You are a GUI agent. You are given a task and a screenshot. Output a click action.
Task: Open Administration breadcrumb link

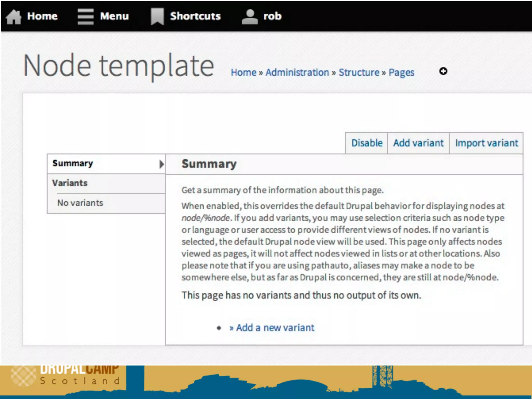coord(297,72)
